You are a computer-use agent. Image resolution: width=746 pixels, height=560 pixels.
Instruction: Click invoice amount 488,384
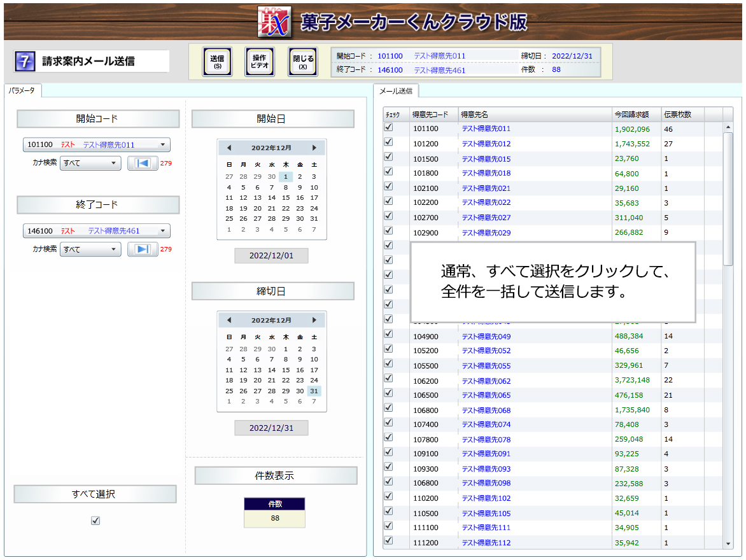point(628,336)
